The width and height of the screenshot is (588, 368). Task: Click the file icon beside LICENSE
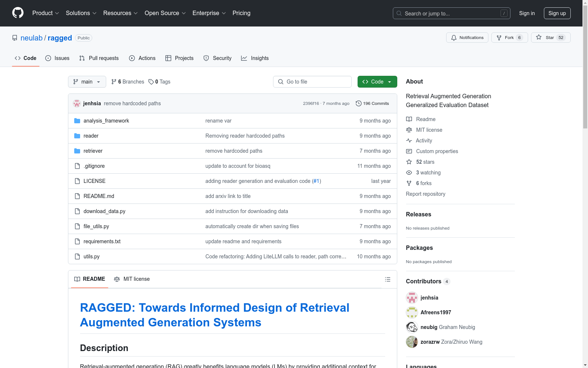tap(77, 181)
